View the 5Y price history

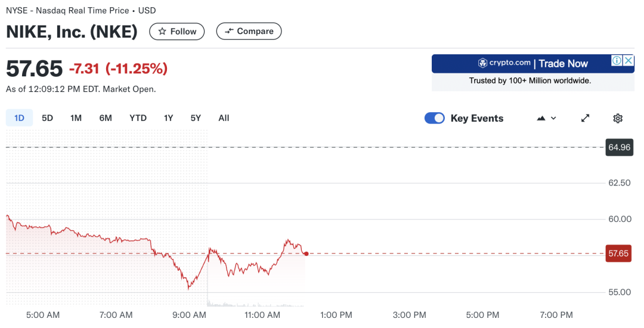coord(196,118)
